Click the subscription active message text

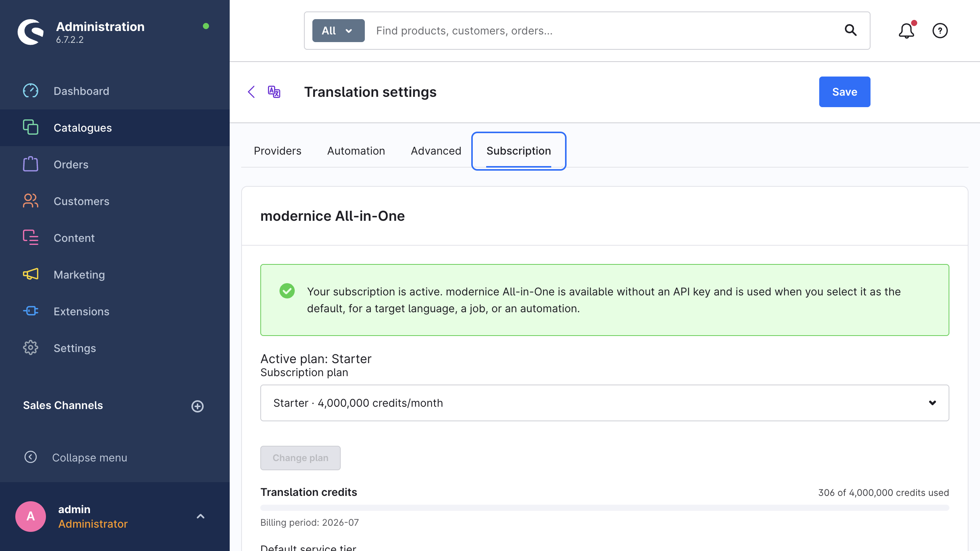coord(604,300)
